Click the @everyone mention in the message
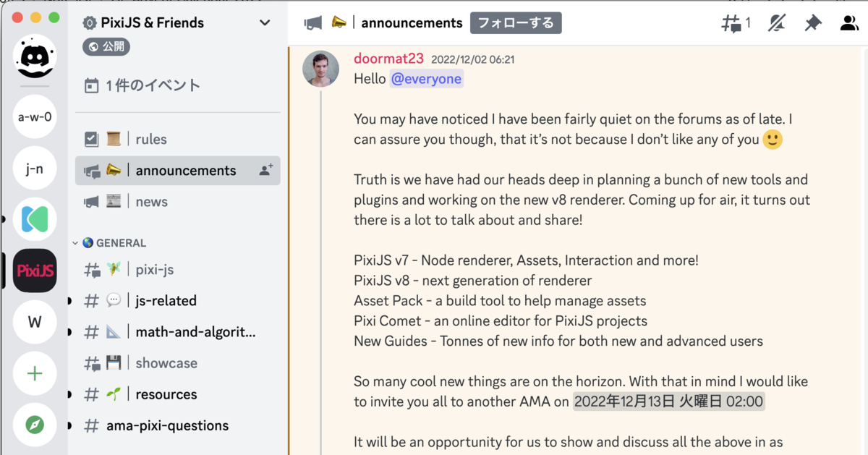868x455 pixels. click(426, 79)
